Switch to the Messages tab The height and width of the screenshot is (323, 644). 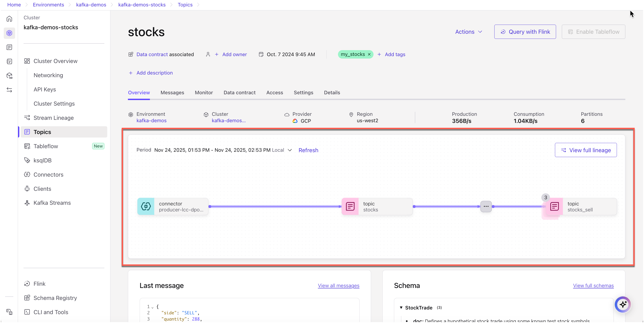[172, 93]
